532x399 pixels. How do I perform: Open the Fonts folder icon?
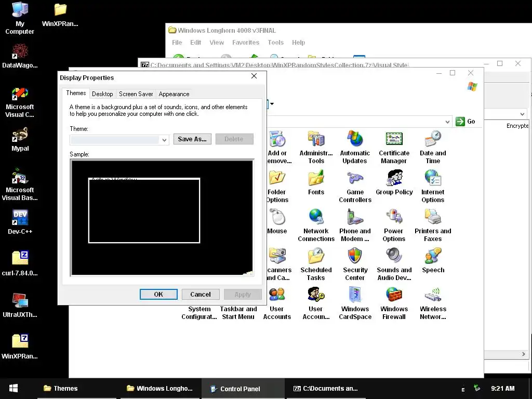pyautogui.click(x=316, y=182)
